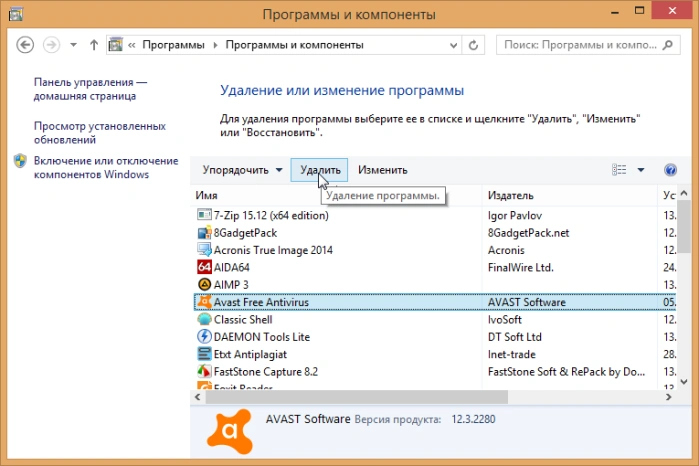Click the horizontal scrollbar thumb
The image size is (699, 466).
(356, 397)
